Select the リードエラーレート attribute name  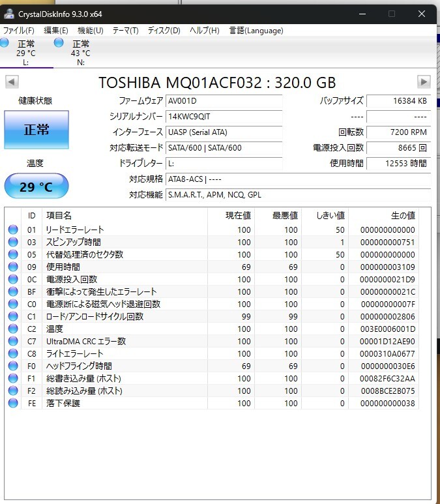point(75,230)
